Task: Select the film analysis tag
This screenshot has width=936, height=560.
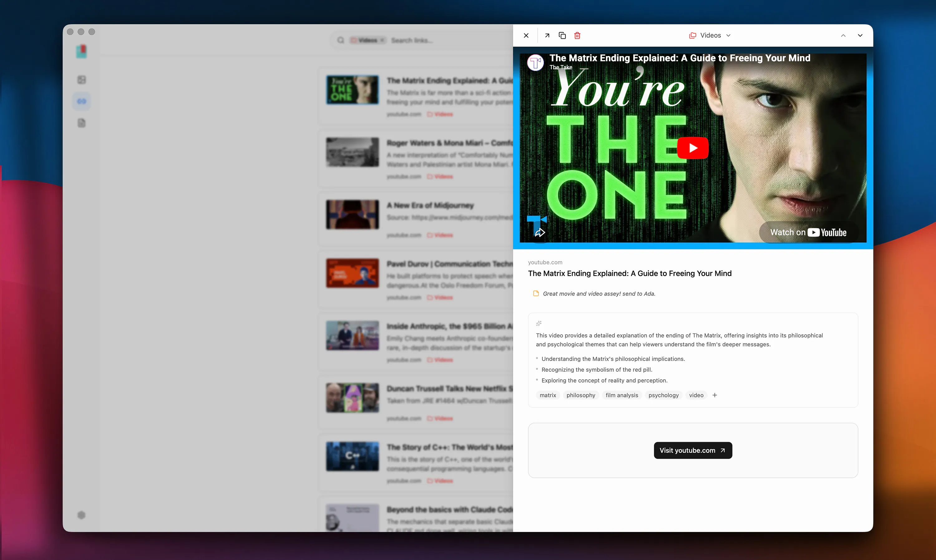Action: click(622, 395)
